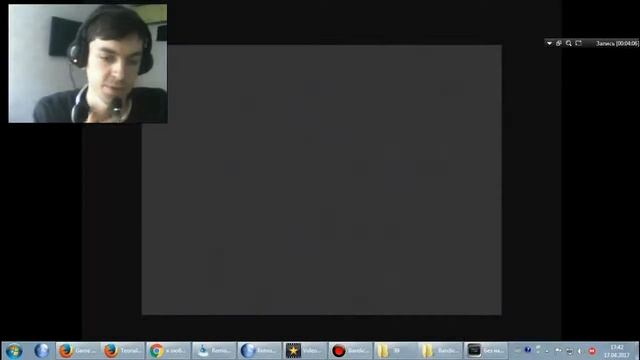Switch to the Bandicam recorder taskbar button
The height and width of the screenshot is (360, 640).
coord(350,351)
